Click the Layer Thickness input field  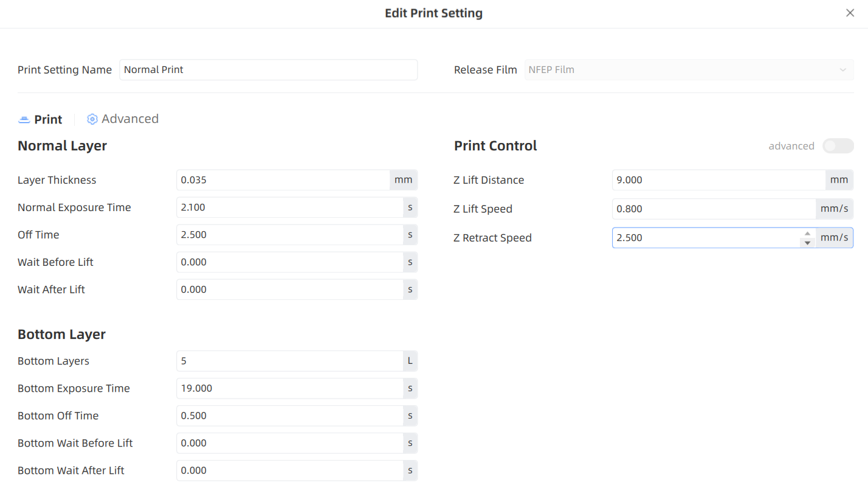coord(283,180)
